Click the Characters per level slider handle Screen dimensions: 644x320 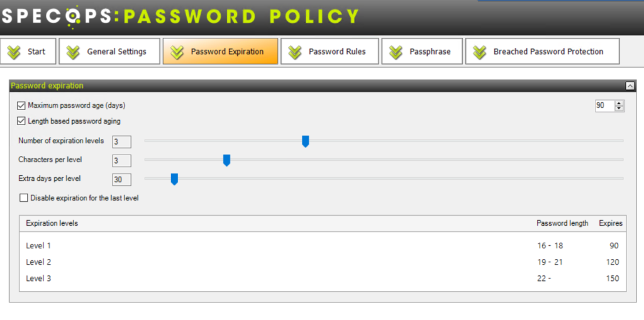tap(226, 160)
